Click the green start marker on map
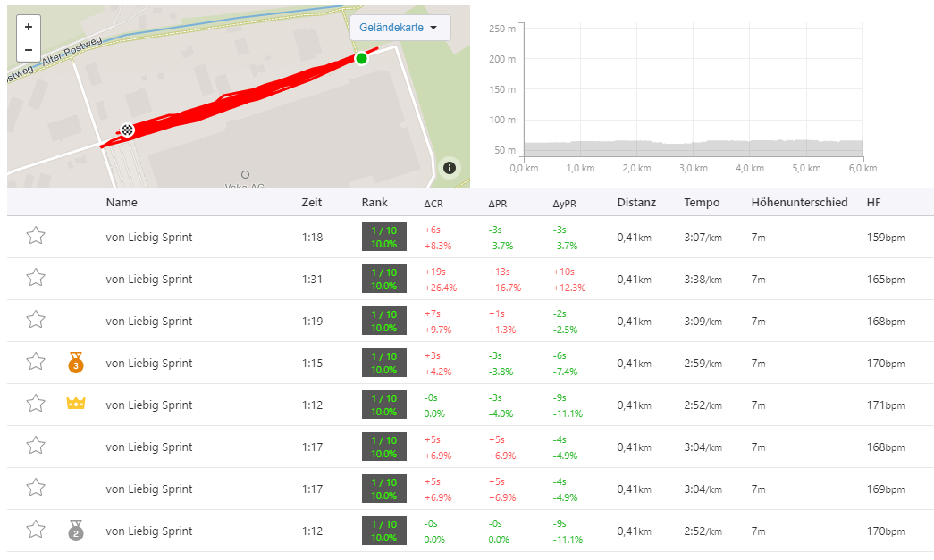Screen dimensions: 934x560 pyautogui.click(x=361, y=59)
